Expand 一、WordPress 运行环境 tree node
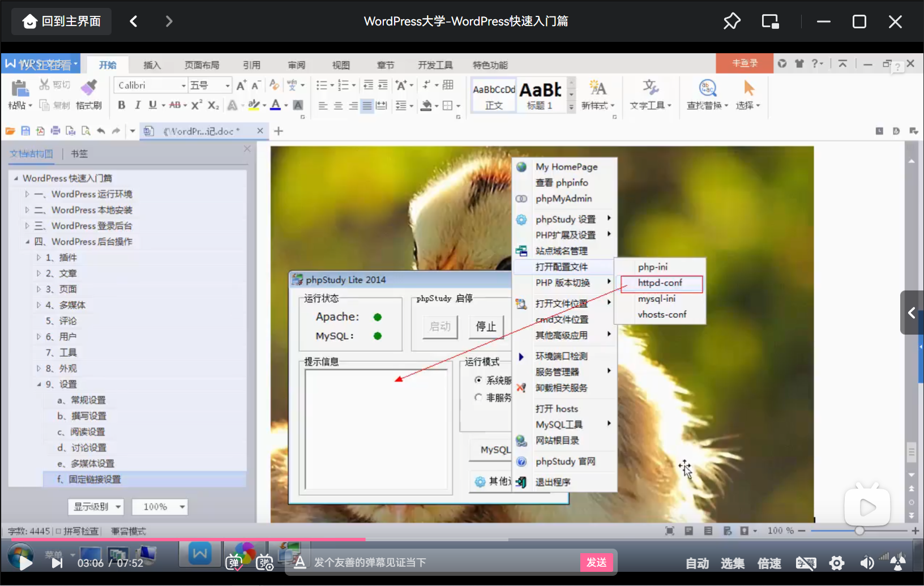924x586 pixels. [27, 194]
